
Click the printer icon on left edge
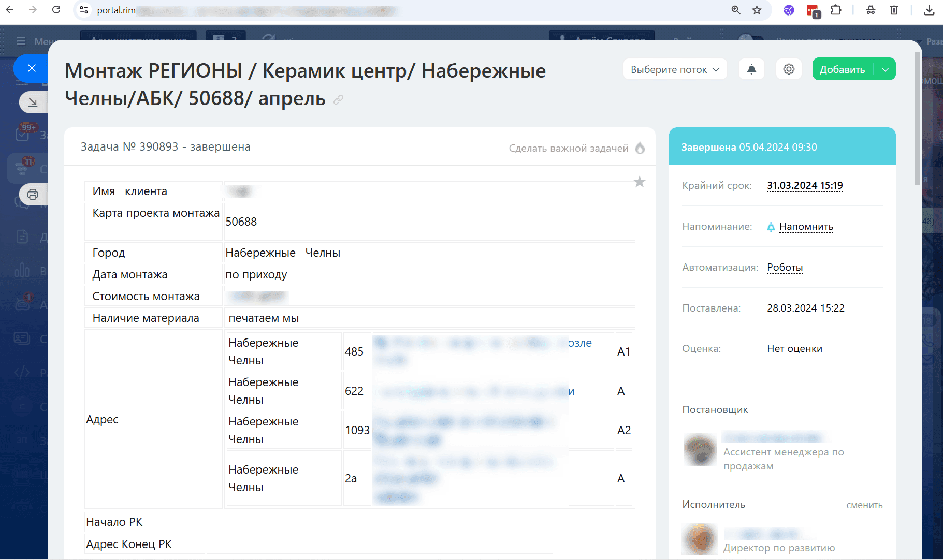(33, 195)
